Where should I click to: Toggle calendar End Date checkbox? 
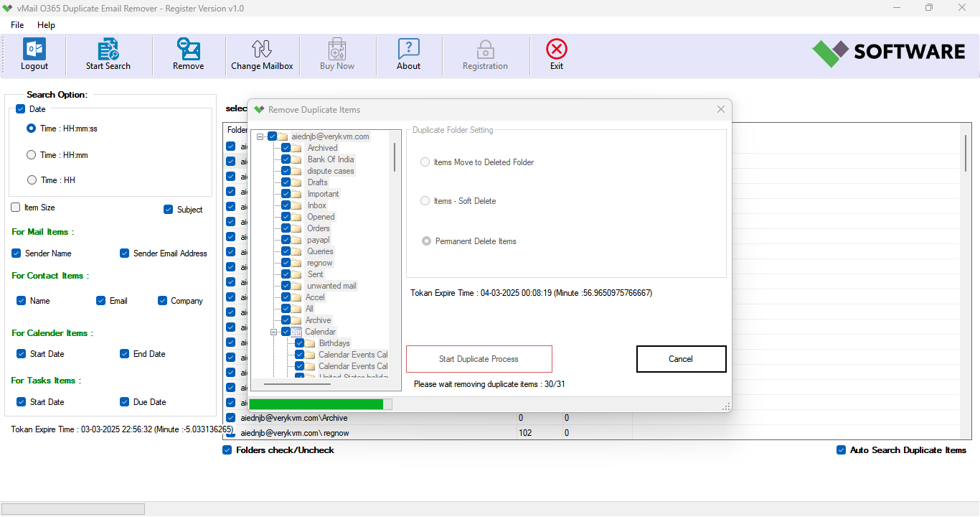click(125, 354)
